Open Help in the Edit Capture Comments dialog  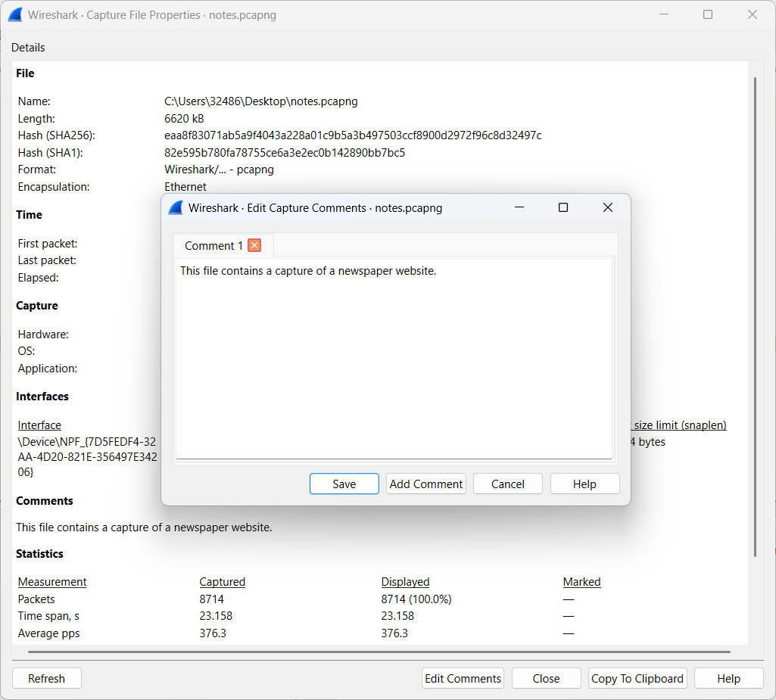tap(584, 484)
